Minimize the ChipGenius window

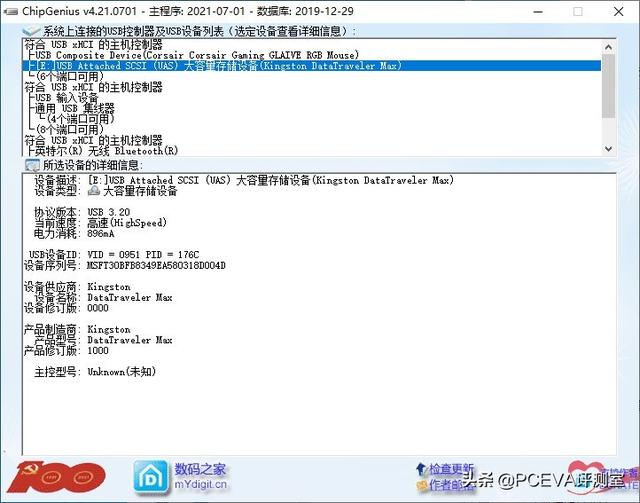point(538,11)
